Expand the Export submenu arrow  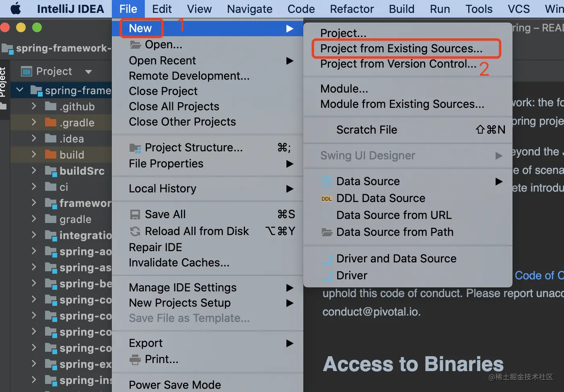290,343
